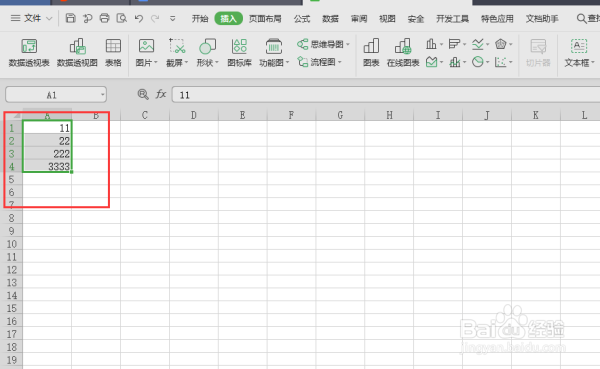Click the Undo arrow icon
The image size is (600, 369).
click(139, 18)
